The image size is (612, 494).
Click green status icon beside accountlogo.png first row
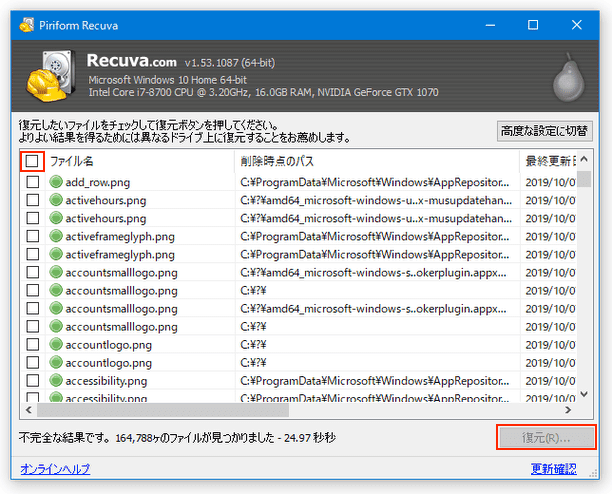tap(56, 345)
